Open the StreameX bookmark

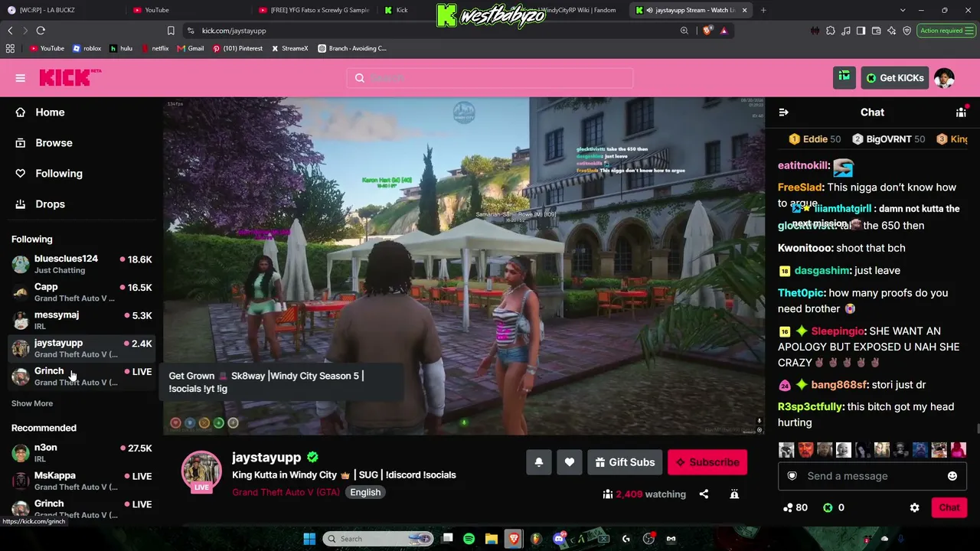click(x=289, y=48)
